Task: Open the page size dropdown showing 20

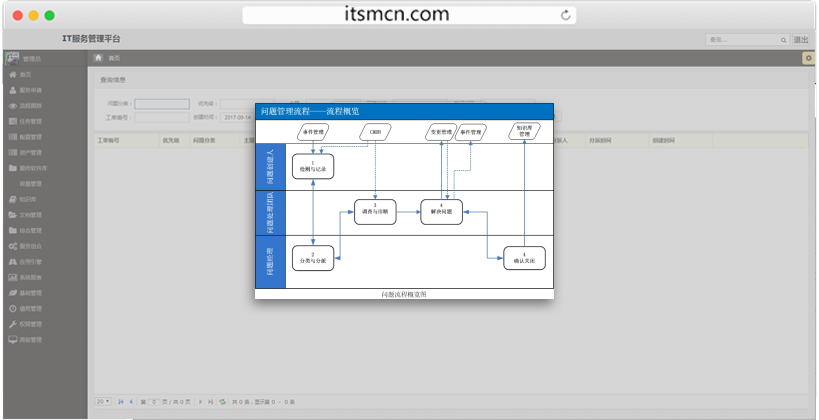Action: pyautogui.click(x=103, y=401)
